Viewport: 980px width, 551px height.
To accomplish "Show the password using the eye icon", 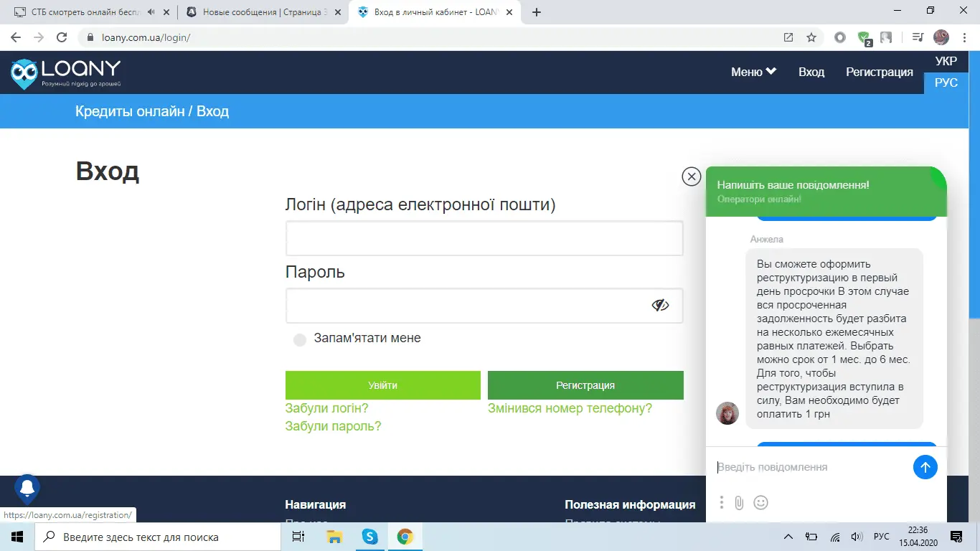I will (660, 305).
